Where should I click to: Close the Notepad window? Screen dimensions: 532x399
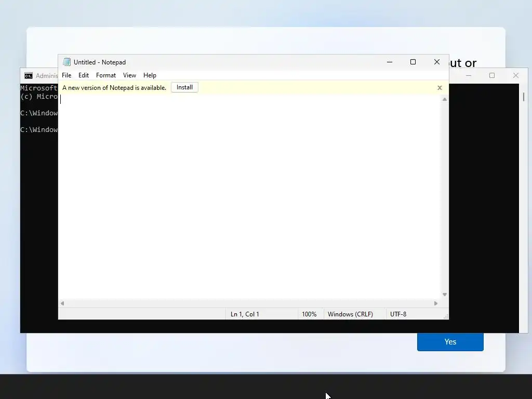pos(436,62)
